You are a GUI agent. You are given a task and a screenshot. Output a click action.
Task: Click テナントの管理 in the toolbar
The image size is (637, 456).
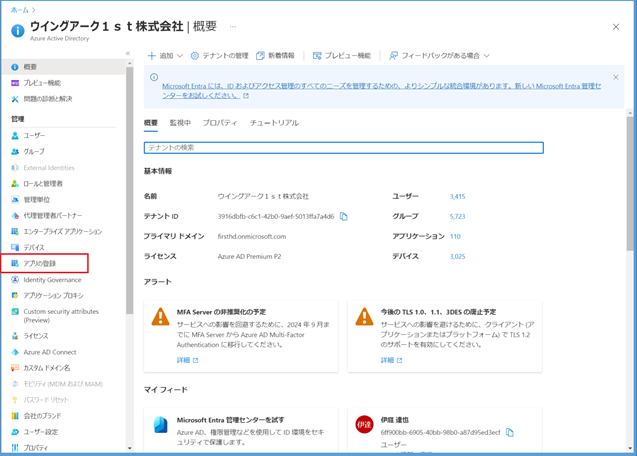(x=219, y=56)
